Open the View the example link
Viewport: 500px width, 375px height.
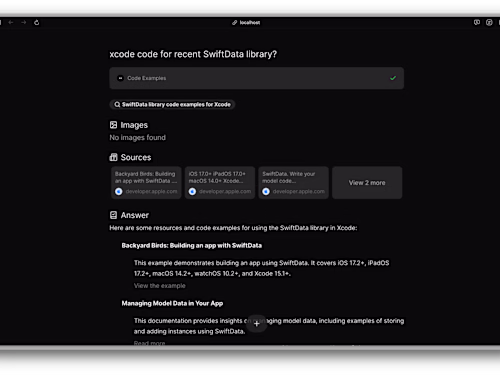(x=160, y=286)
